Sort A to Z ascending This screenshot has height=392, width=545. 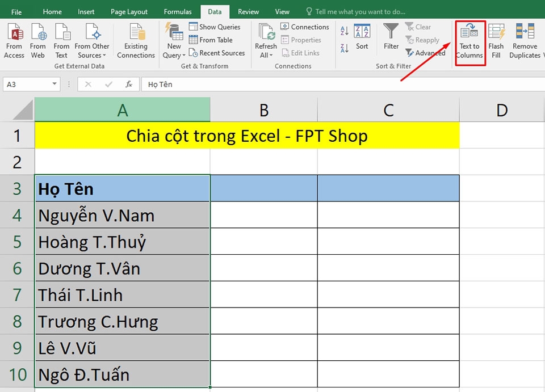345,31
